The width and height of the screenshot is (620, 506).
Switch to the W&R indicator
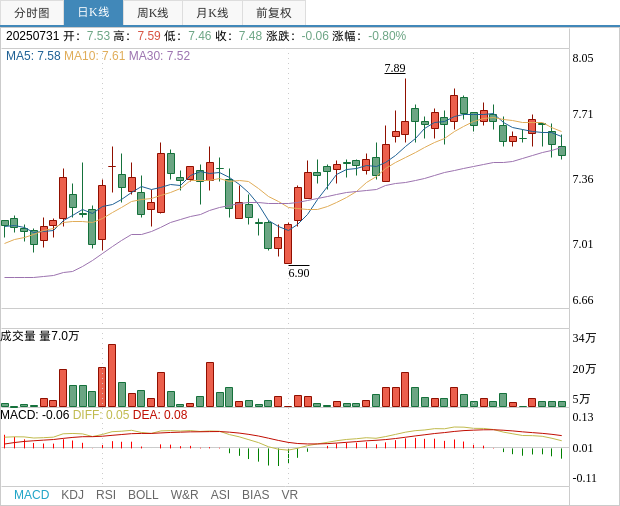184,495
